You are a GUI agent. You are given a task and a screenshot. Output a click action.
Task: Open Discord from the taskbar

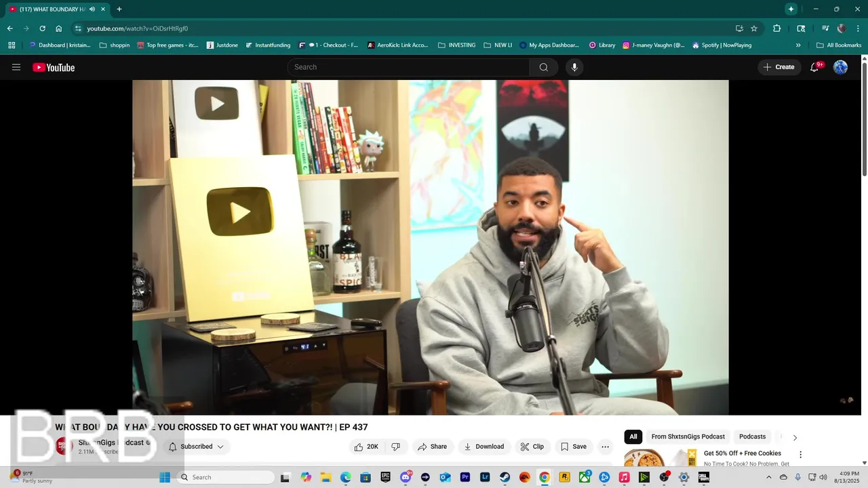click(x=406, y=477)
